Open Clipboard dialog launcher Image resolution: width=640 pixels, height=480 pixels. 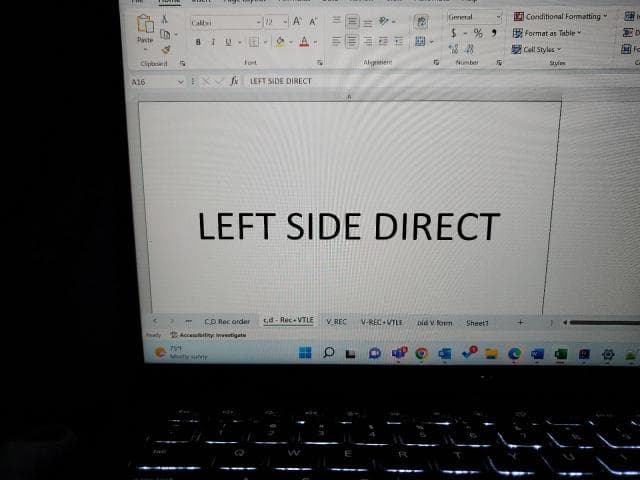182,63
